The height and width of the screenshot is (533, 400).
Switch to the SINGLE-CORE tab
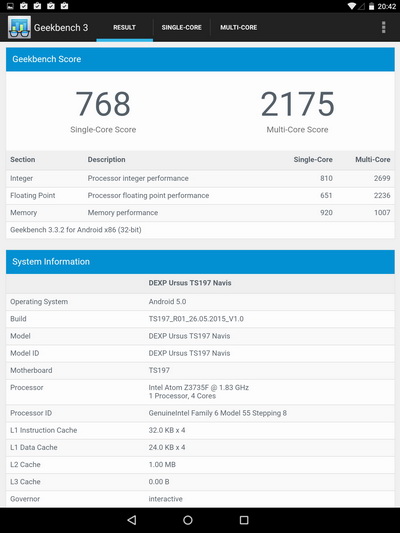181,28
